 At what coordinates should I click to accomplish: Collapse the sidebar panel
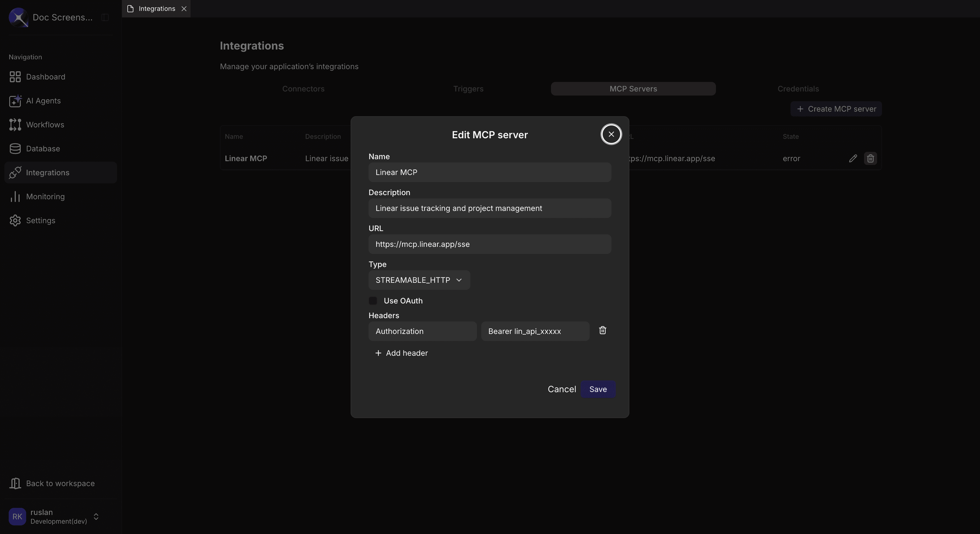click(x=105, y=17)
